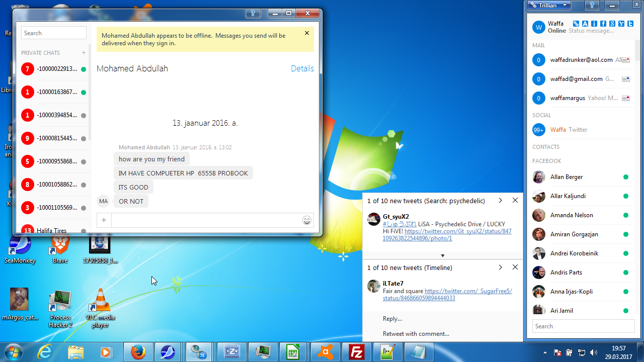The width and height of the screenshot is (644, 362).
Task: Go to next tweet in Timeline notification
Action: [500, 267]
